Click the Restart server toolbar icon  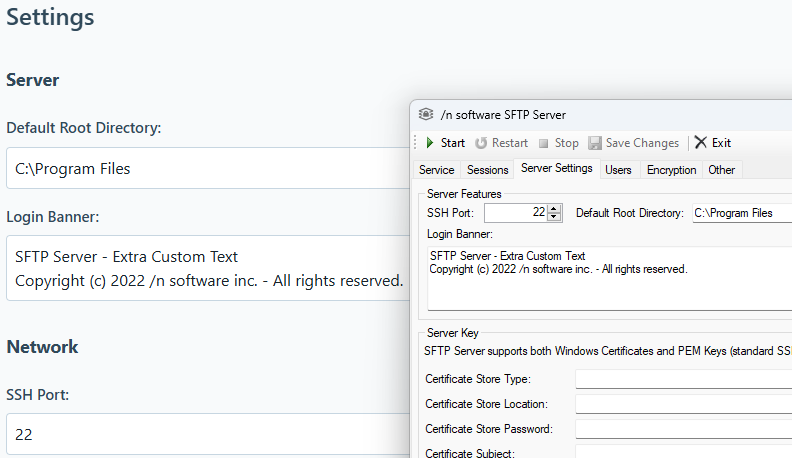click(481, 143)
